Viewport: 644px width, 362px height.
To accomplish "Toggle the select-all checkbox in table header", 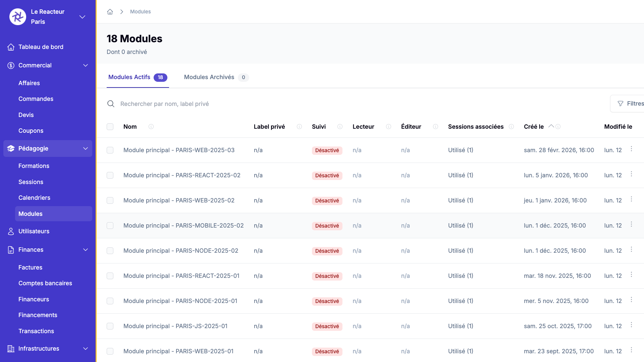I will pyautogui.click(x=110, y=127).
